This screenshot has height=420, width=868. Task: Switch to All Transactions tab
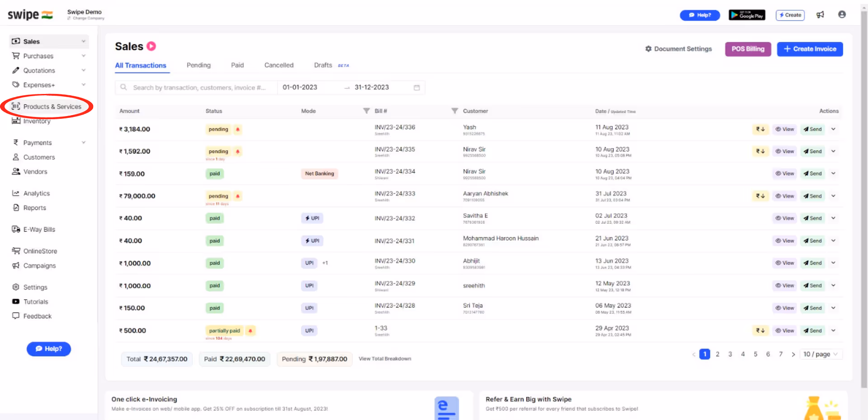141,65
